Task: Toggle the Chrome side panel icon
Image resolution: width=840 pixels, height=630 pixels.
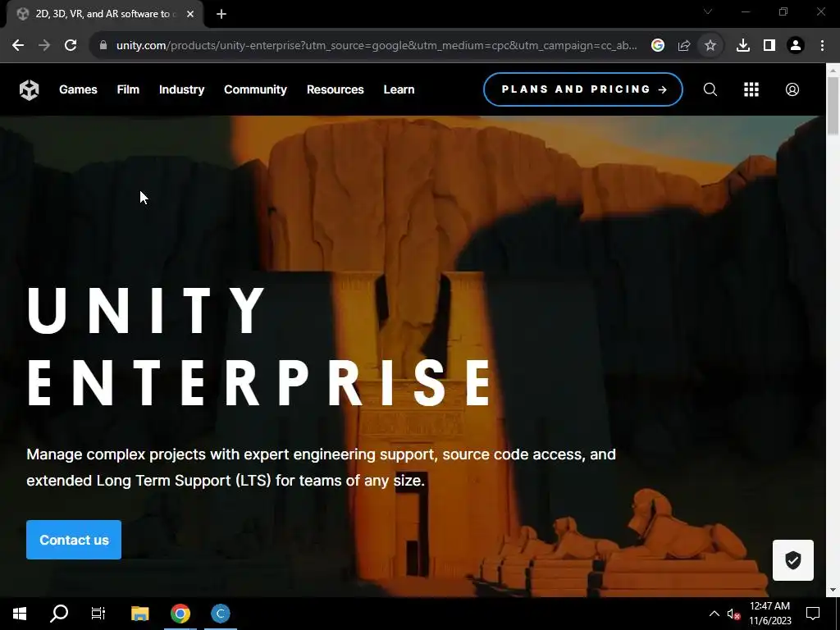Action: pyautogui.click(x=769, y=46)
